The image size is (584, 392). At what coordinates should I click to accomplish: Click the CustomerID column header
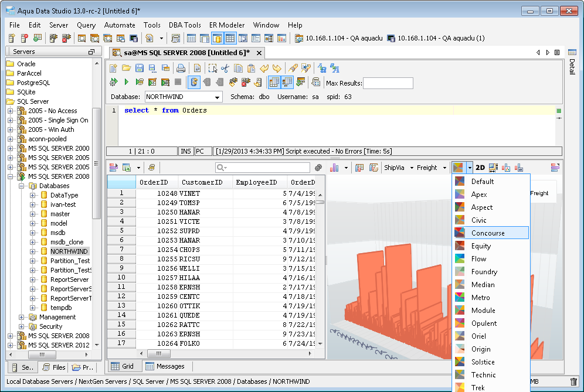tap(205, 182)
